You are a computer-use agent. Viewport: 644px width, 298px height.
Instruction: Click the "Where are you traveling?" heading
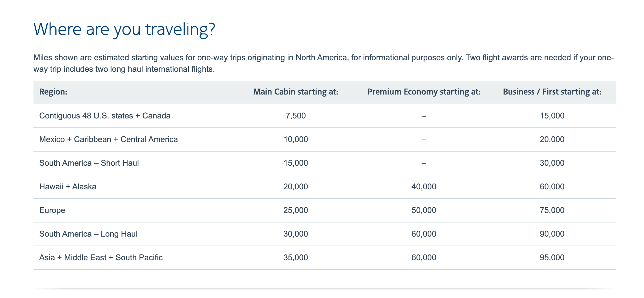124,29
